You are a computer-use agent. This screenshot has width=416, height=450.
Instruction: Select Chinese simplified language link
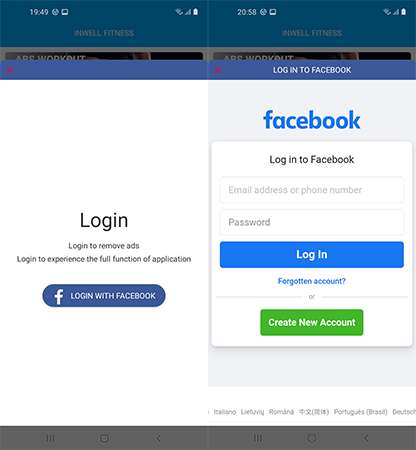(314, 412)
